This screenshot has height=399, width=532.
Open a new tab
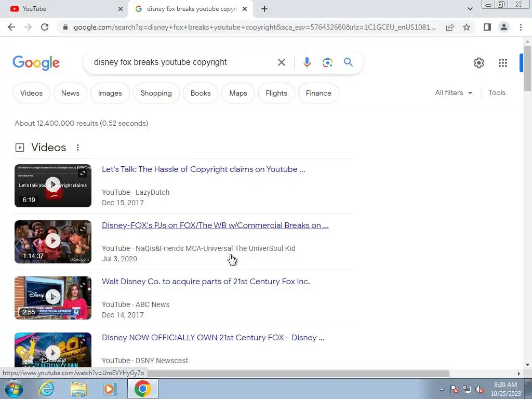click(x=264, y=9)
